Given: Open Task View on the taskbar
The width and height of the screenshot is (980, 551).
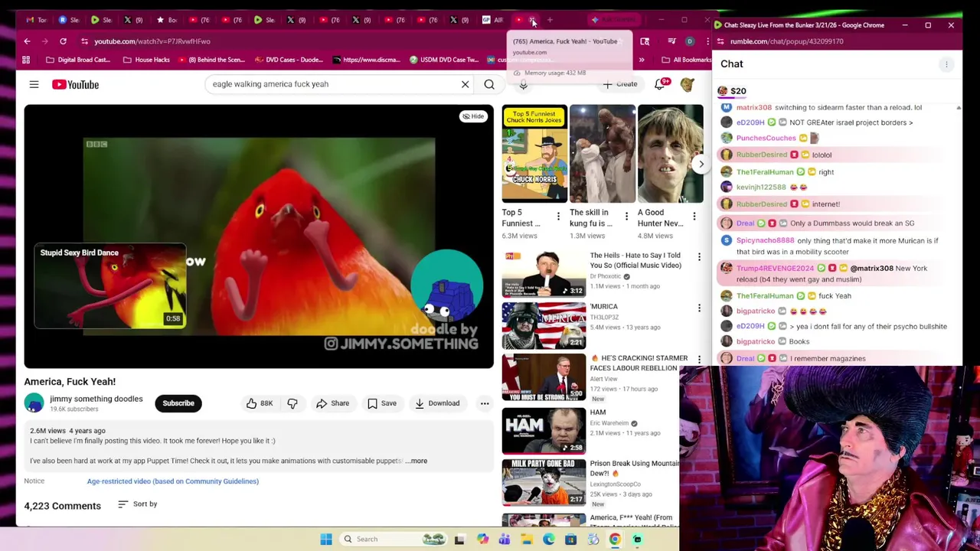Looking at the screenshot, I should tap(459, 540).
